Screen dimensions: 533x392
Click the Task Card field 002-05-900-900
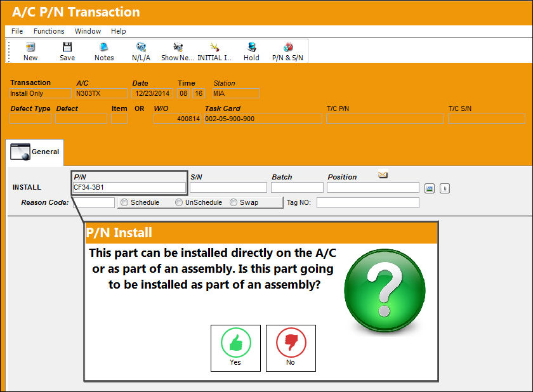(x=263, y=119)
